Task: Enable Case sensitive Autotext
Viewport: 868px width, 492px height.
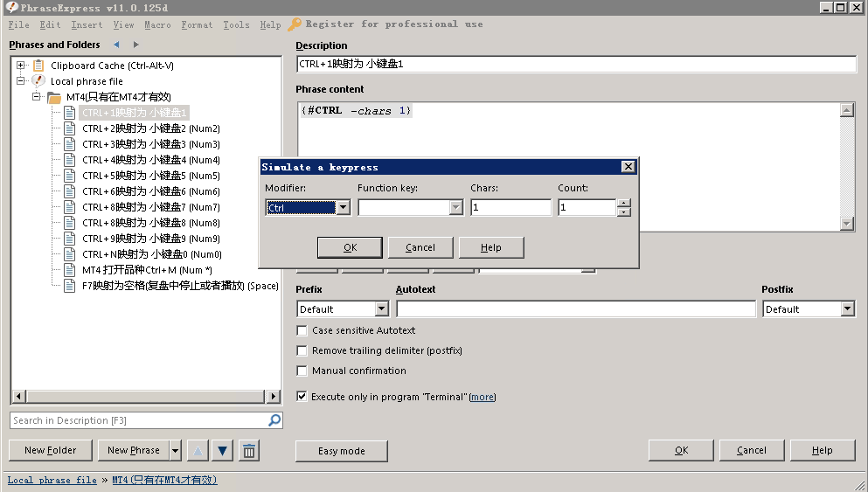Action: [302, 330]
